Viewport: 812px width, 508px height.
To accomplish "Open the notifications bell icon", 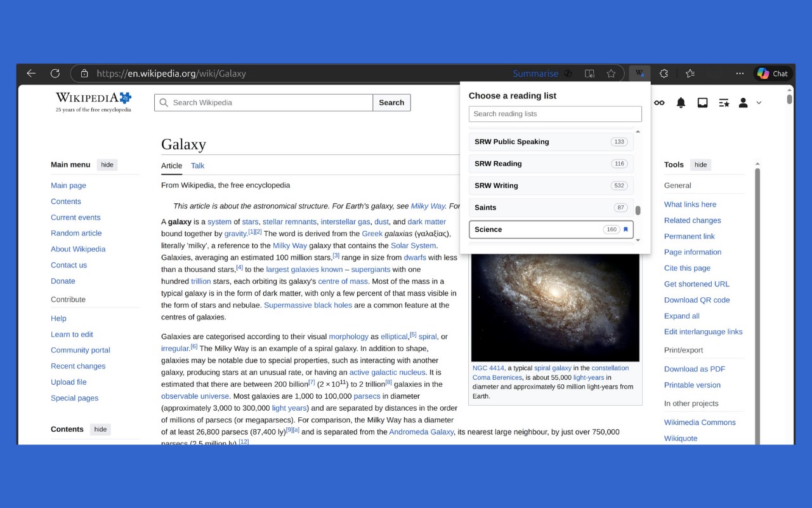I will (x=681, y=103).
